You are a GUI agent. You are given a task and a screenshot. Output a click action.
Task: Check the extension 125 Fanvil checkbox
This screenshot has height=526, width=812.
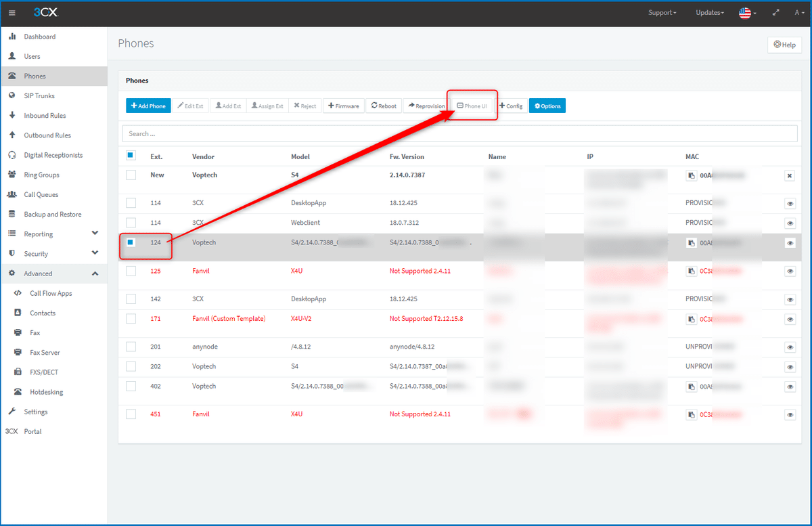[x=131, y=271]
